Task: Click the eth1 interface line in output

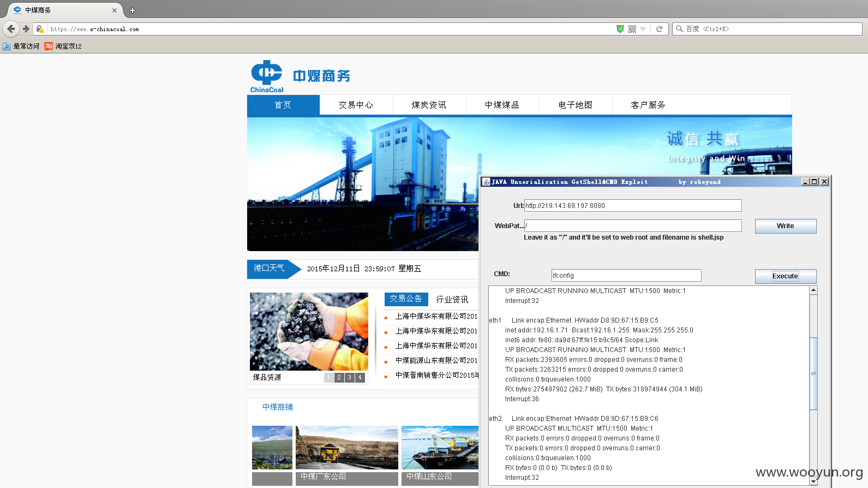Action: pyautogui.click(x=573, y=320)
